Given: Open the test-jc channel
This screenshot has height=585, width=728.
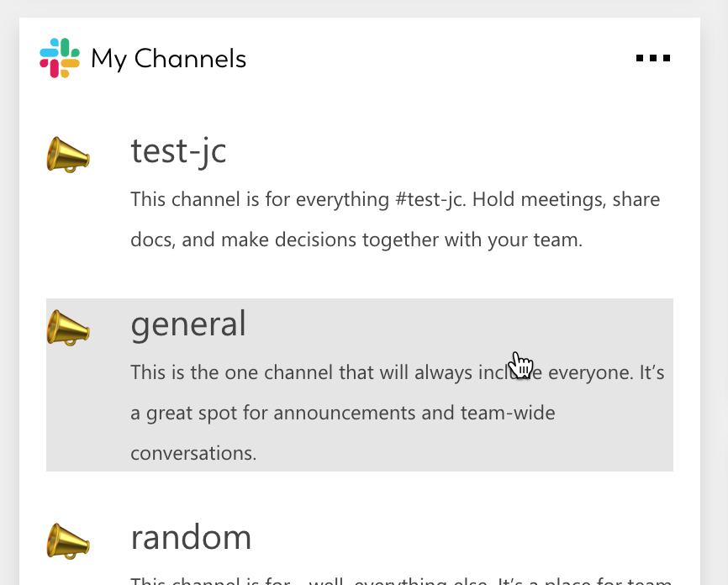Looking at the screenshot, I should pyautogui.click(x=177, y=151).
